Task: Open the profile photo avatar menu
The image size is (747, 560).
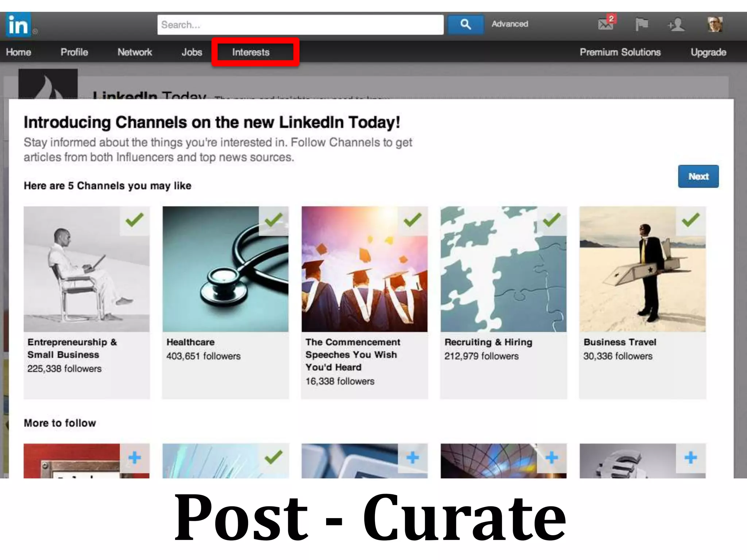Action: click(715, 24)
